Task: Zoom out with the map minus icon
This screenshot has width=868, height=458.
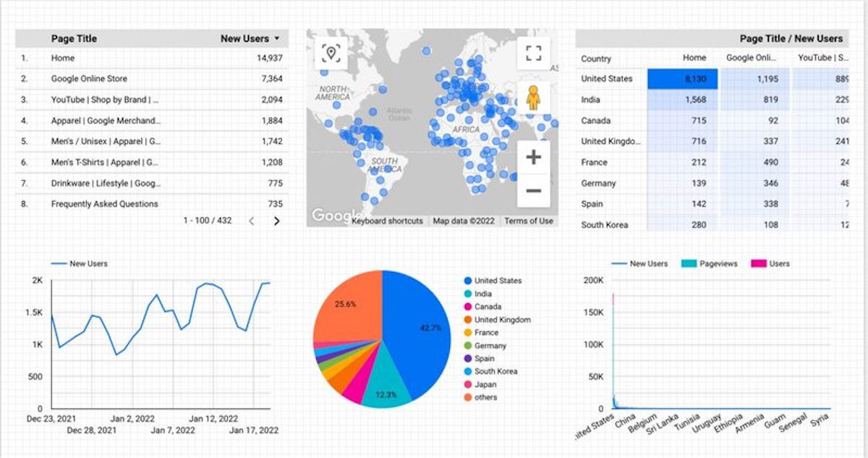Action: point(532,189)
